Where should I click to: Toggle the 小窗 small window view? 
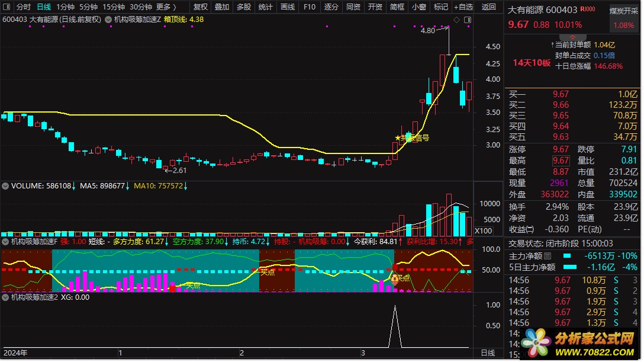pos(418,7)
